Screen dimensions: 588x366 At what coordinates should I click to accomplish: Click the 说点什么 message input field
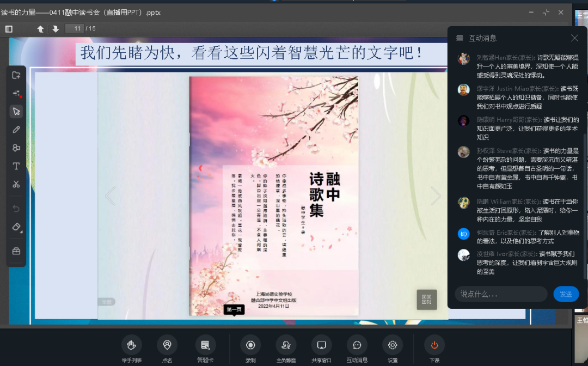tap(500, 294)
